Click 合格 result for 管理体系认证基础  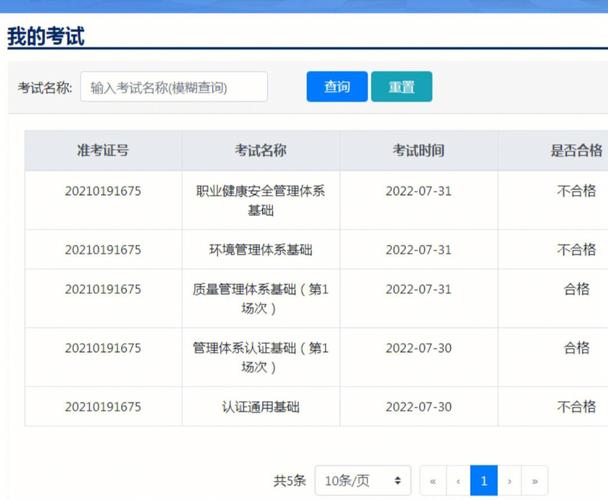[x=577, y=348]
